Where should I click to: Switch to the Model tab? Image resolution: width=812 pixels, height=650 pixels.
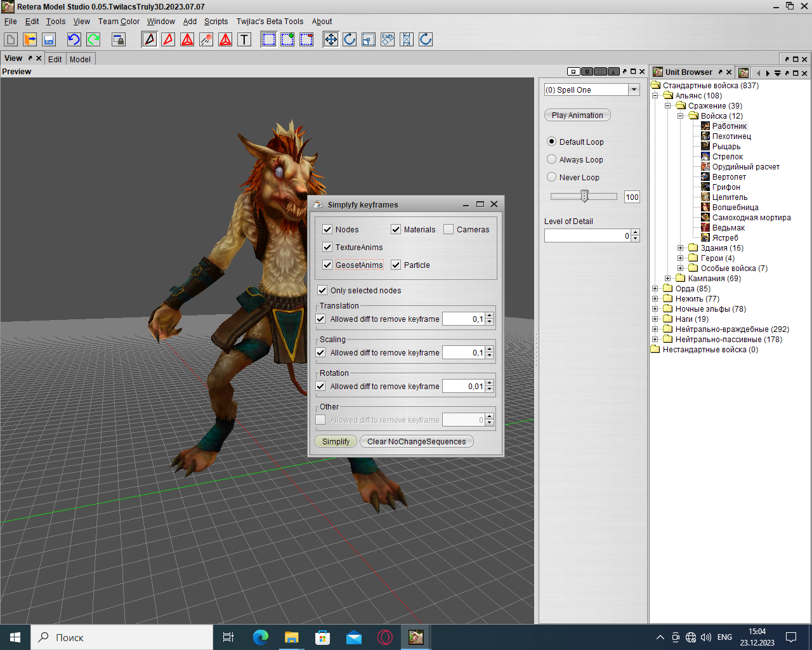point(80,59)
